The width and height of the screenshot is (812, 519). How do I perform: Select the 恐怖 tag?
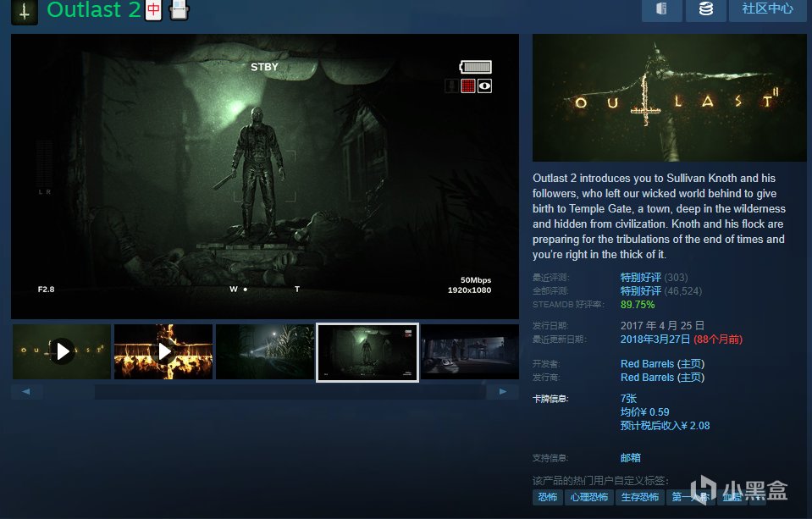point(547,497)
